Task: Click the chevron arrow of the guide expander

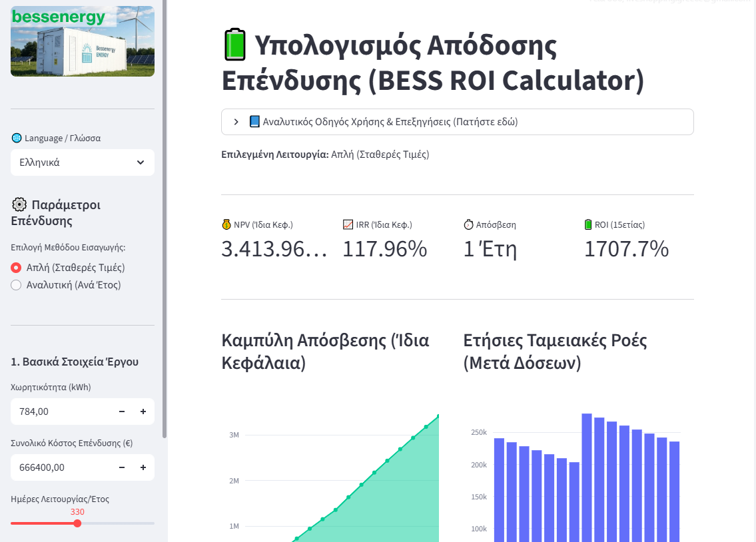Action: 236,122
